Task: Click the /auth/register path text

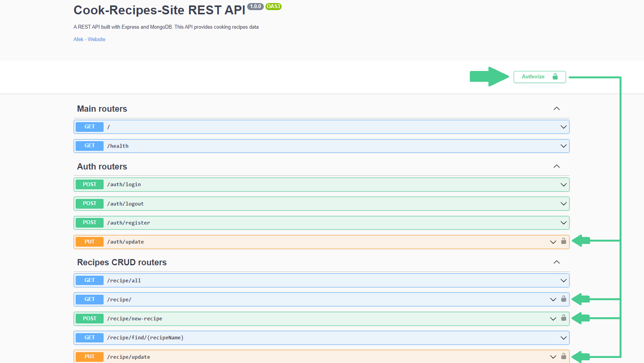Action: 128,223
